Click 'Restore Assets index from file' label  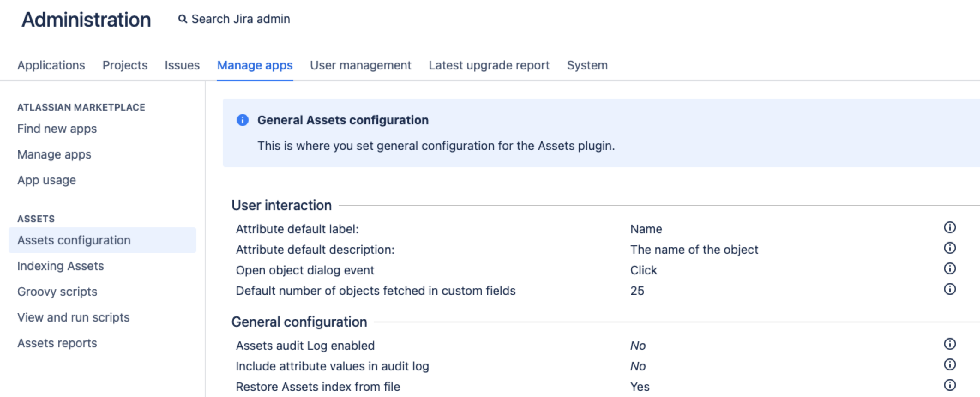click(x=318, y=387)
